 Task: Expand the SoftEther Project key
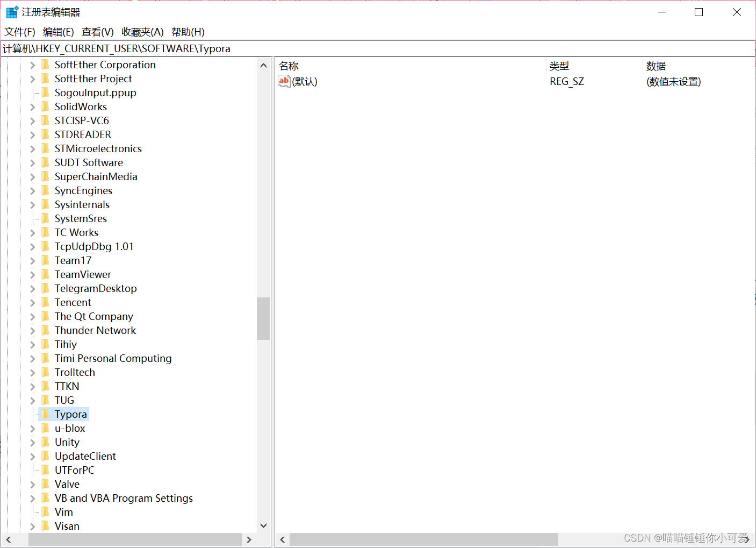32,79
